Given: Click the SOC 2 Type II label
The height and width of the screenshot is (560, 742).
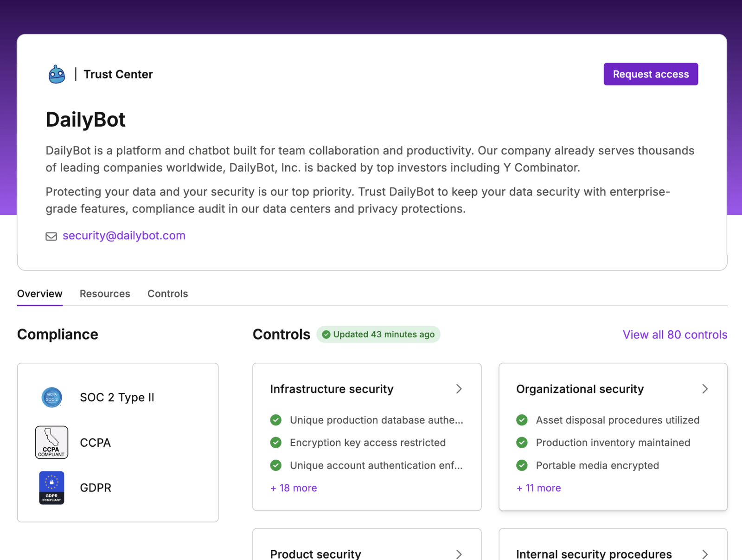Looking at the screenshot, I should click(117, 398).
